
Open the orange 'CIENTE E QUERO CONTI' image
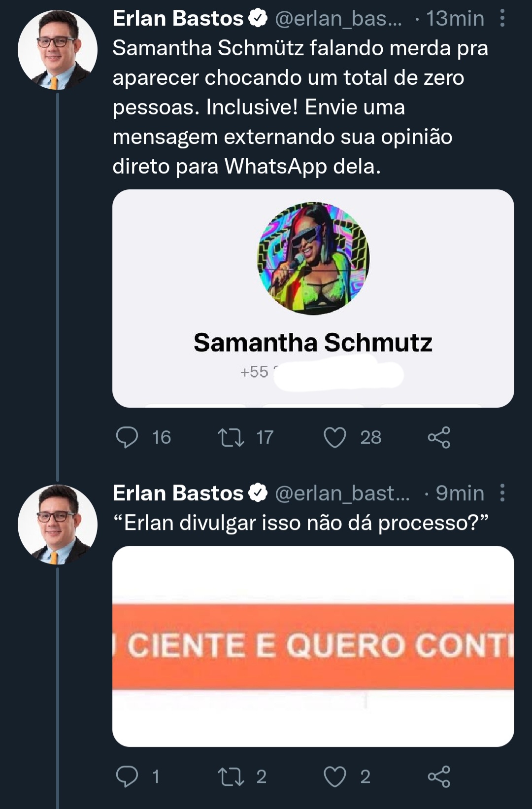313,646
